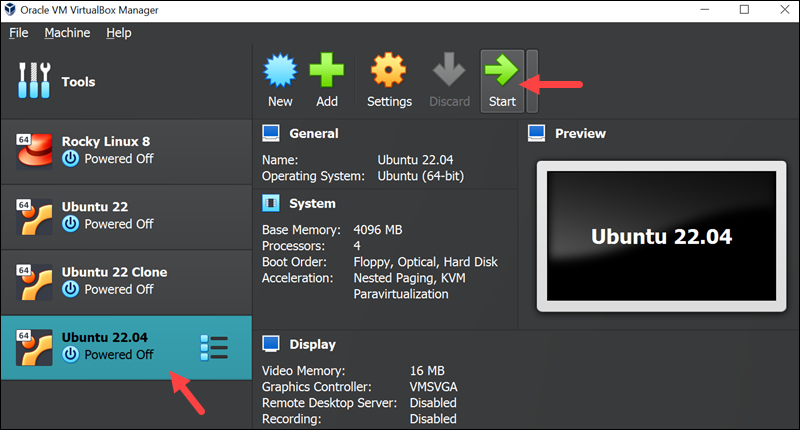The height and width of the screenshot is (430, 800).
Task: Click the Processors value 4
Action: coord(357,246)
